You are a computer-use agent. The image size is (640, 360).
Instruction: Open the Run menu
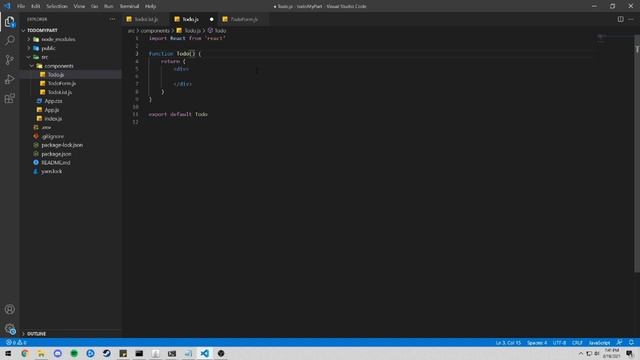(x=109, y=6)
